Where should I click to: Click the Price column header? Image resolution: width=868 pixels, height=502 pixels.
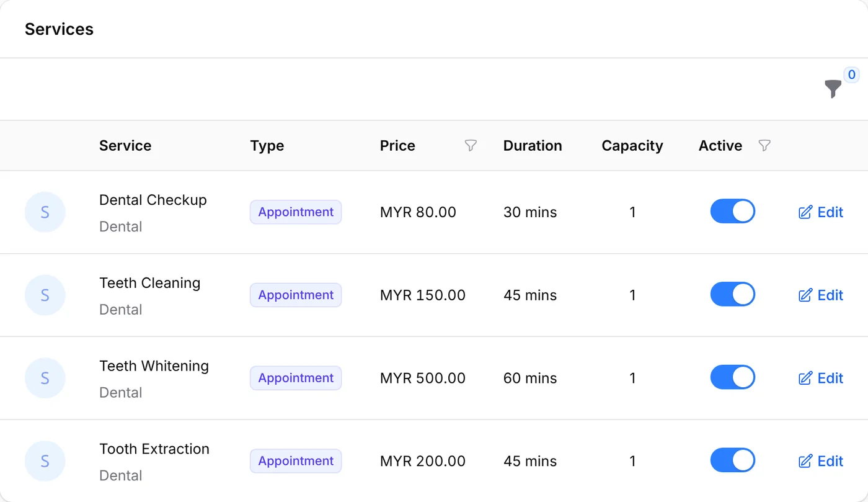397,146
